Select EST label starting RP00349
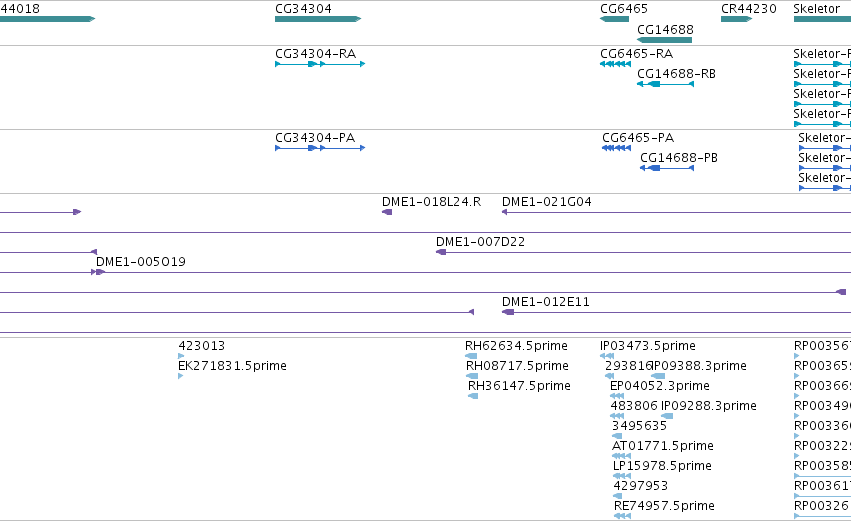 pyautogui.click(x=822, y=406)
